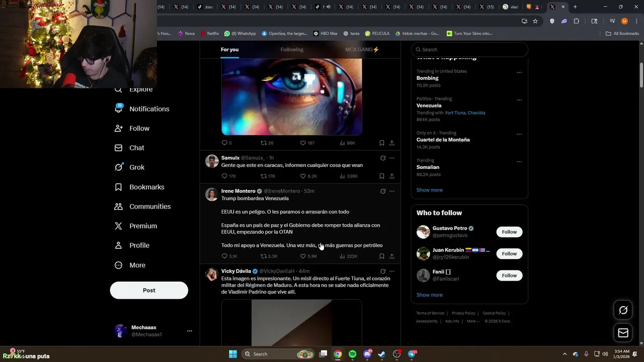644x362 pixels.
Task: Follow Juan Kerubin
Action: [x=509, y=253]
